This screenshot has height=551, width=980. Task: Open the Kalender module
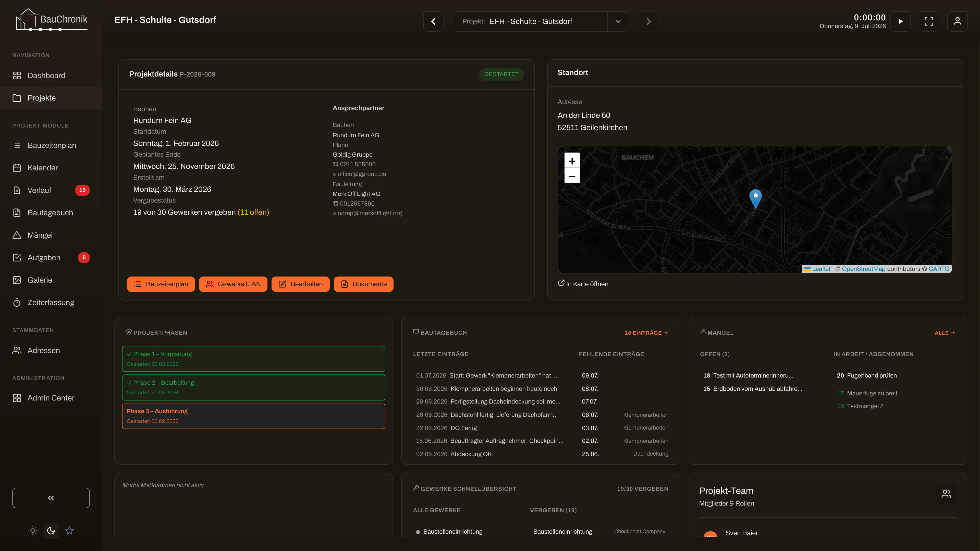(51, 168)
